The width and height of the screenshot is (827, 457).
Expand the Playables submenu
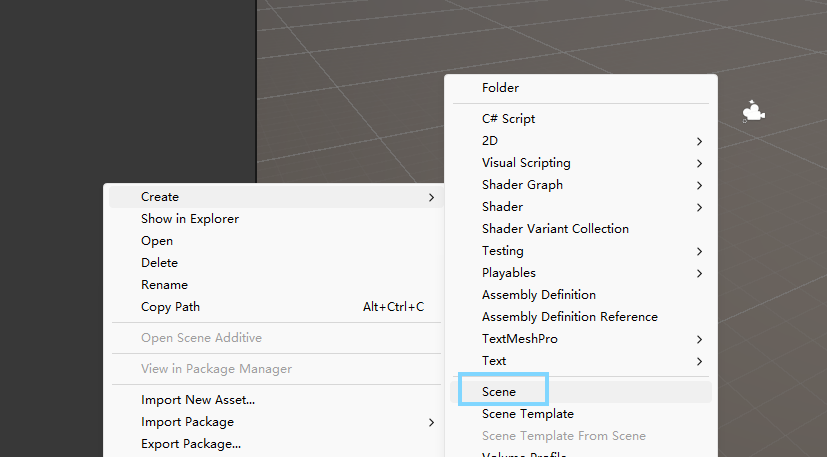(509, 273)
